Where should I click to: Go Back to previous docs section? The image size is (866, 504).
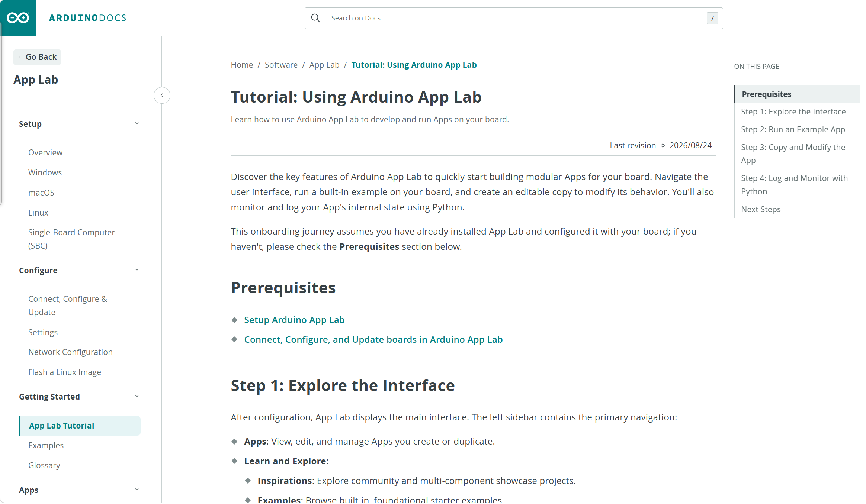point(37,57)
